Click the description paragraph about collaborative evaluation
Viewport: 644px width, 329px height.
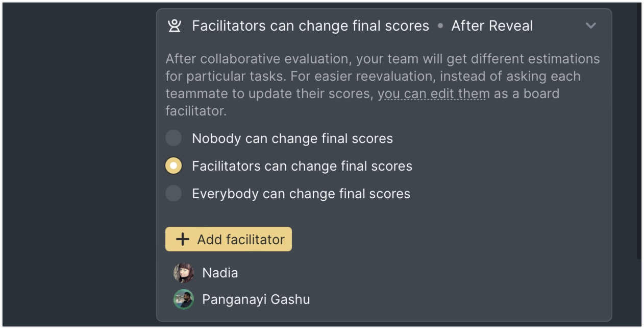click(x=383, y=85)
